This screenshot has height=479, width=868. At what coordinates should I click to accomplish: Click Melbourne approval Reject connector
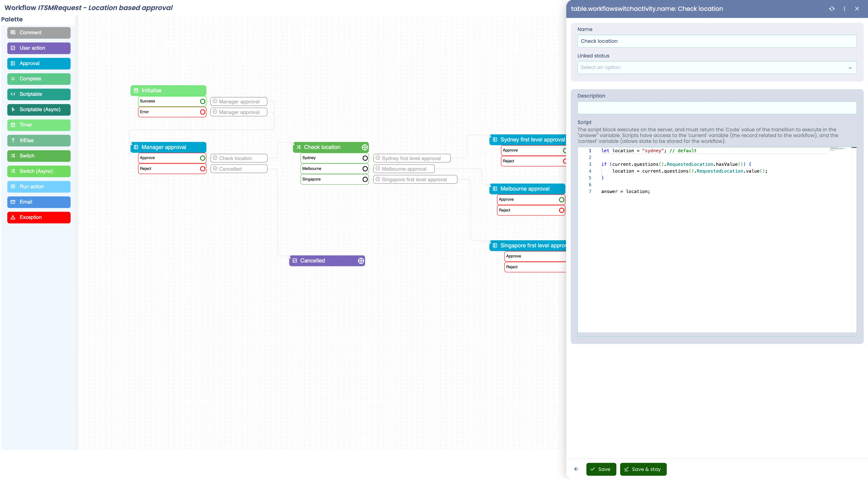[561, 210]
